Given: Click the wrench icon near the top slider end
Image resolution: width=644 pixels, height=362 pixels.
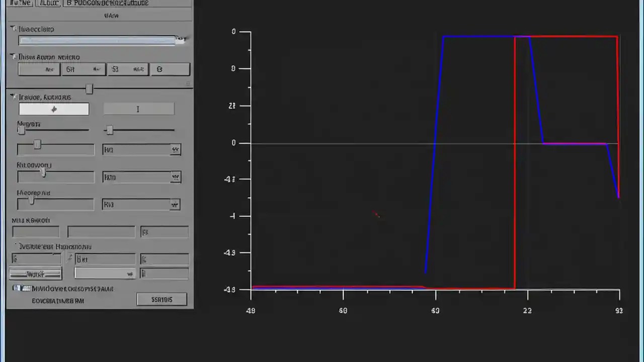Looking at the screenshot, I should tap(181, 40).
